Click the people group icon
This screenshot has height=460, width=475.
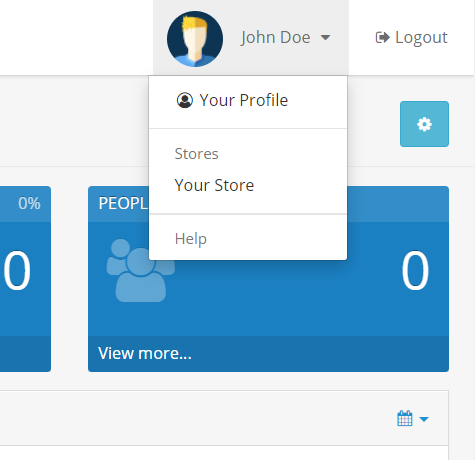[141, 270]
